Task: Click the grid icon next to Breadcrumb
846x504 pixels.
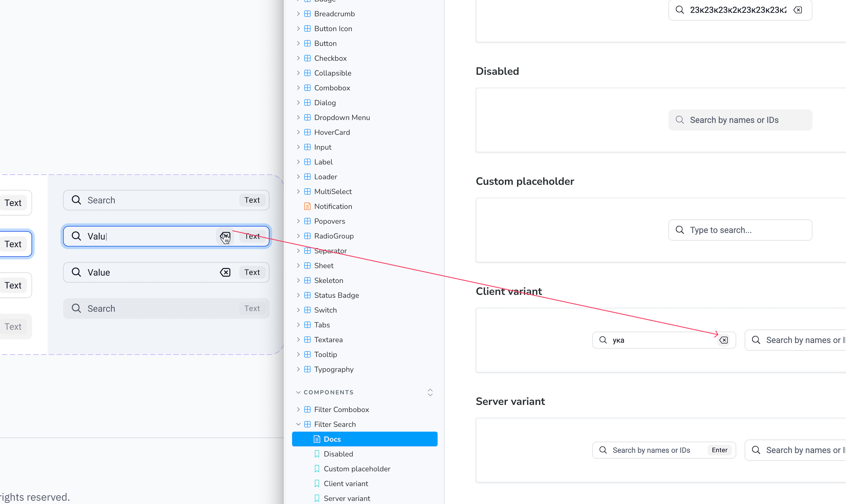Action: (307, 14)
